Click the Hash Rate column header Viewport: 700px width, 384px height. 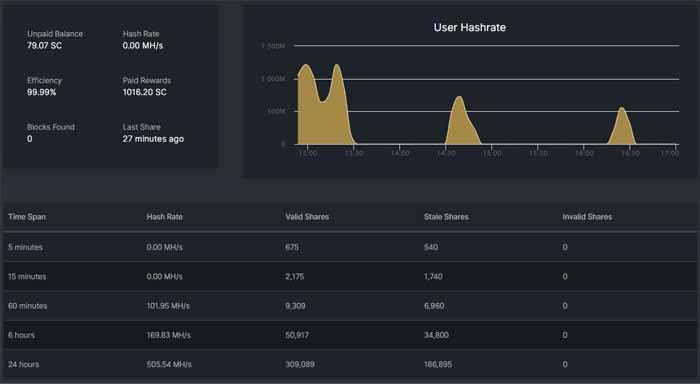(164, 217)
